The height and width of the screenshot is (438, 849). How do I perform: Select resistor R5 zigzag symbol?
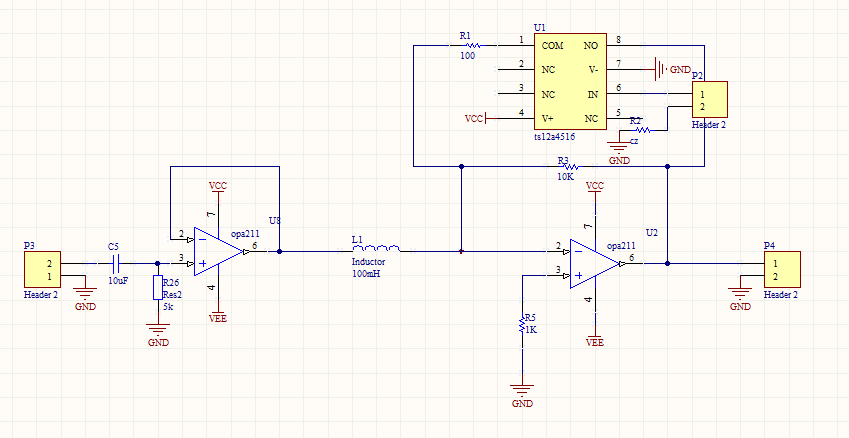click(522, 325)
